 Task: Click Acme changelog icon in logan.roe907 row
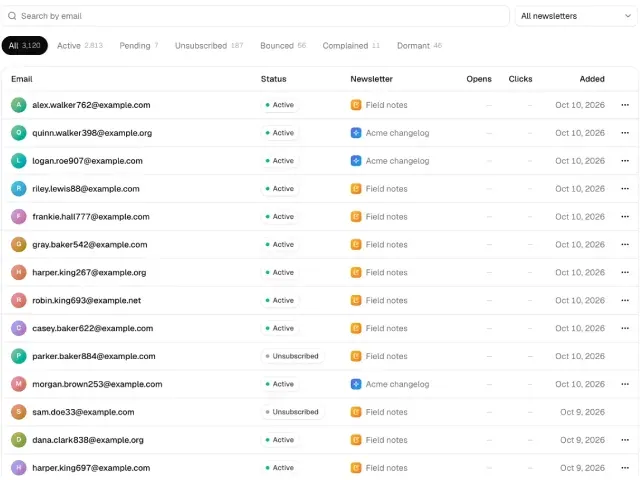tap(356, 161)
